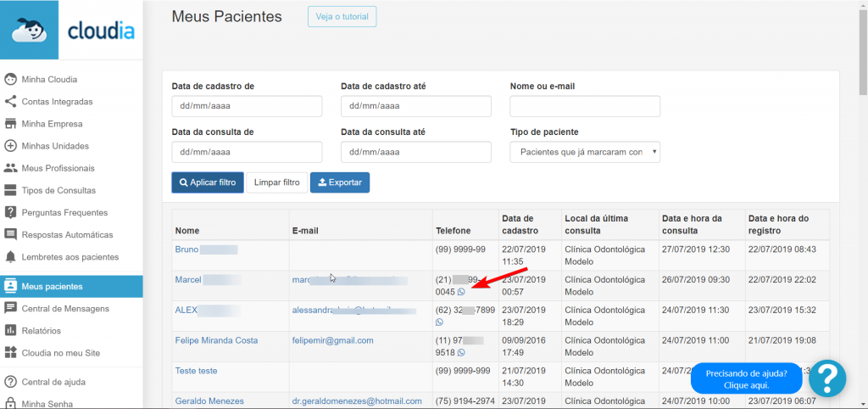Open Lembretes aos pacientes
This screenshot has width=868, height=409.
coord(70,257)
